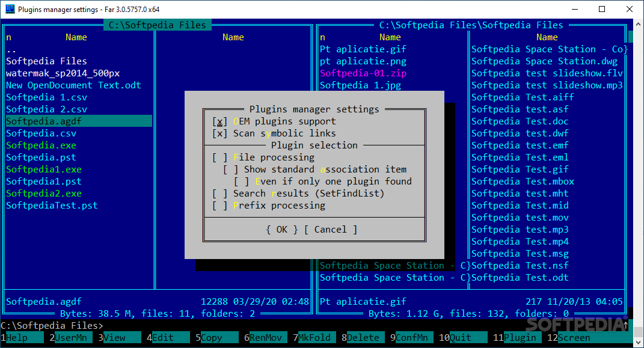This screenshot has width=644, height=348.
Task: Select 'Softpedia Files' folder in left panel
Action: click(46, 61)
